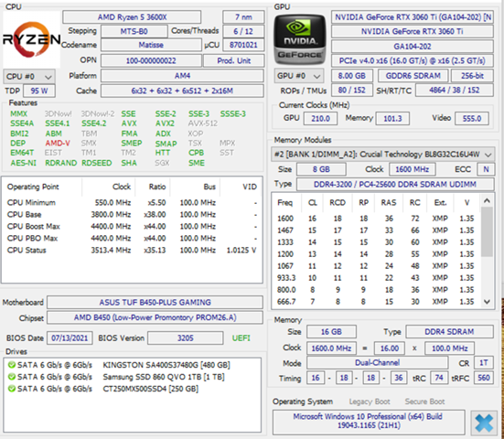Click the RDSEED feature label
This screenshot has width=504, height=439.
(96, 163)
